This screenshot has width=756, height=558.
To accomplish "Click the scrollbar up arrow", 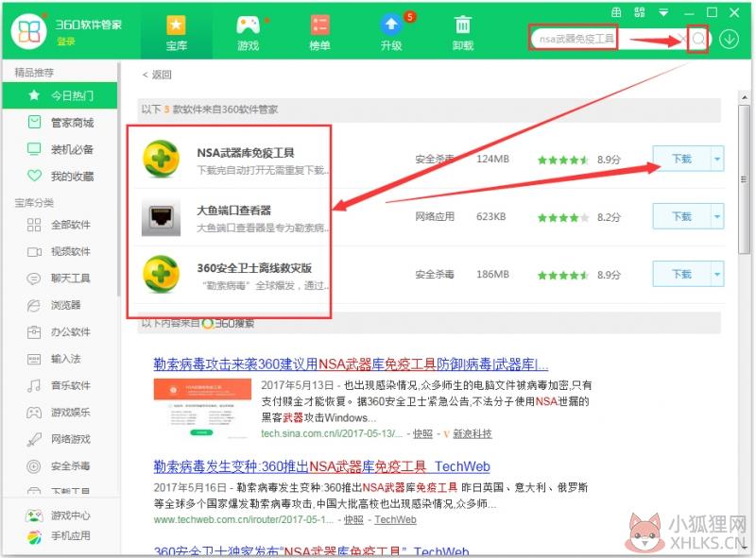I will click(744, 97).
